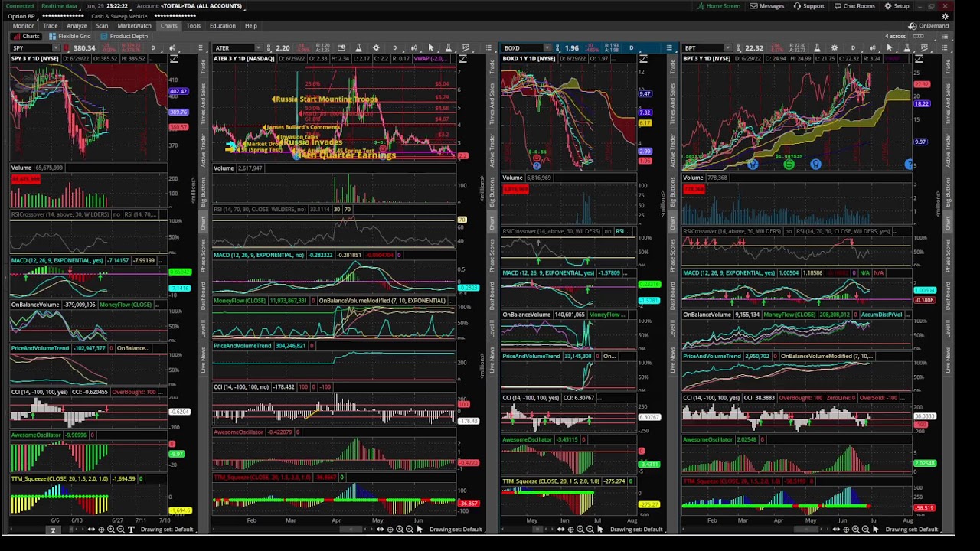Expand the BPT symbol dropdown arrow
The height and width of the screenshot is (551, 980).
pos(728,48)
